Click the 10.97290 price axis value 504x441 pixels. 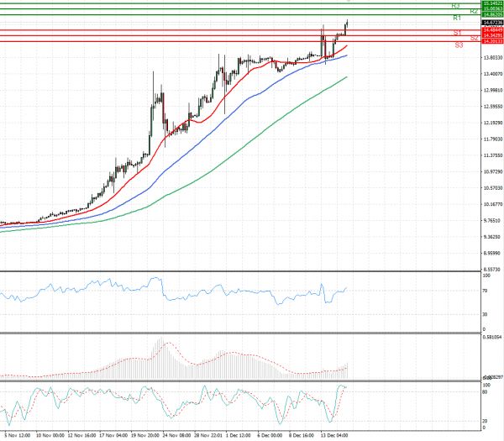coord(493,171)
